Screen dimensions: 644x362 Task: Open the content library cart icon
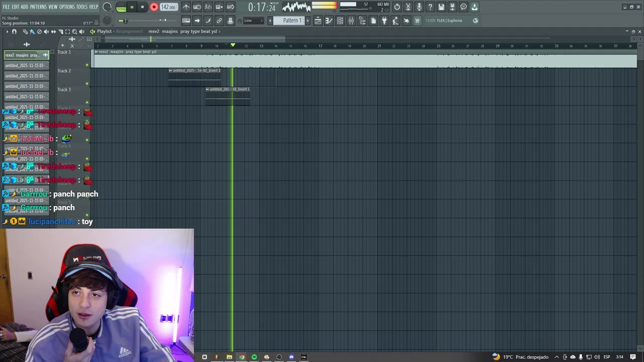point(417,21)
